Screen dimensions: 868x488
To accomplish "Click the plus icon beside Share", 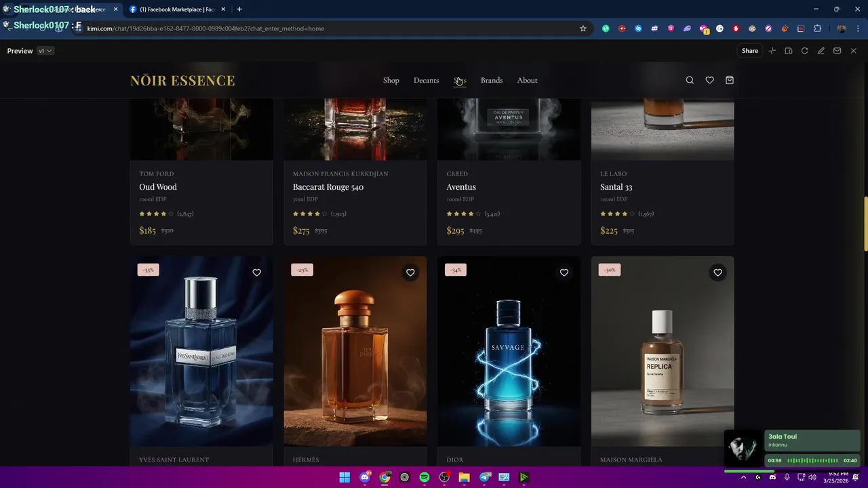I will coord(772,51).
